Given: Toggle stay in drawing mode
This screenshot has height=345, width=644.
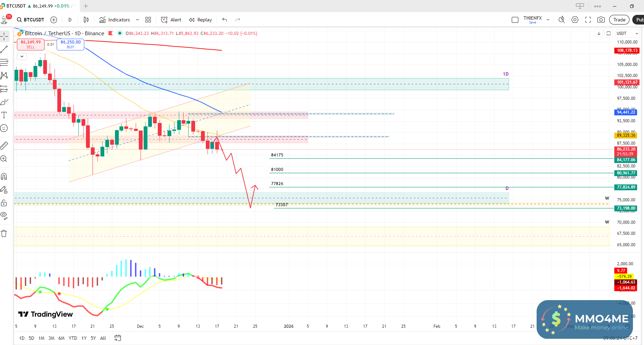Looking at the screenshot, I should pos(4,190).
